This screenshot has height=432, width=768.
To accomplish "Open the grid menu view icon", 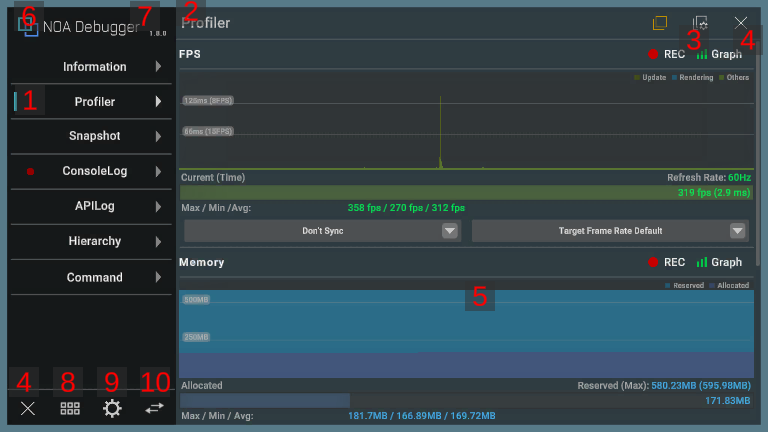I will [x=70, y=408].
